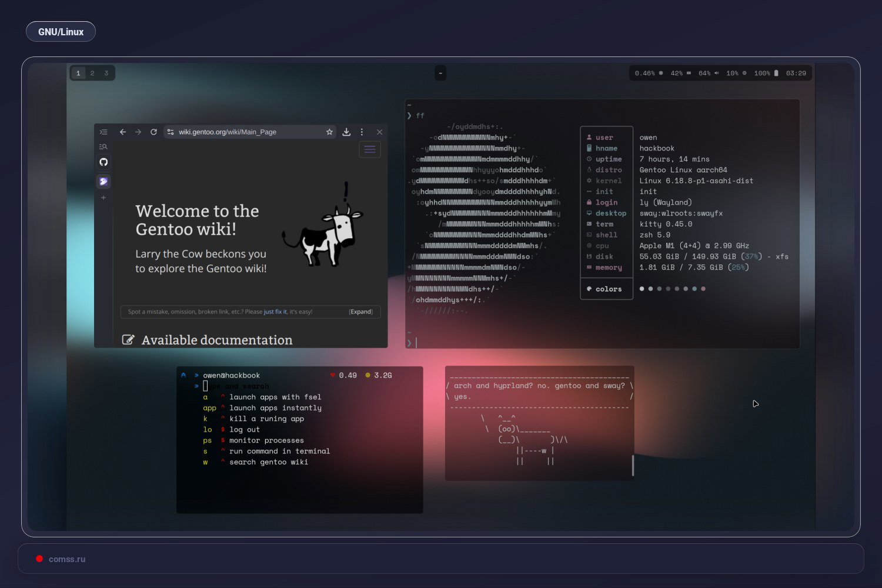The height and width of the screenshot is (588, 882).
Task: Open the wiki hamburger navigation menu
Action: (x=370, y=149)
